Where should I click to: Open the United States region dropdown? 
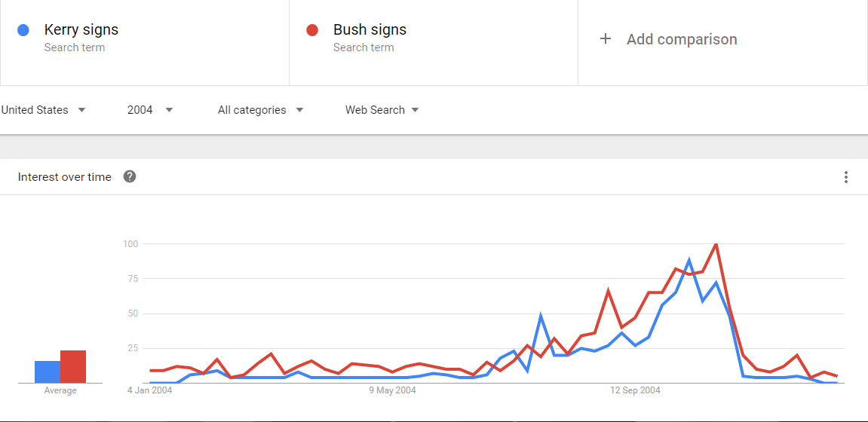coord(43,110)
